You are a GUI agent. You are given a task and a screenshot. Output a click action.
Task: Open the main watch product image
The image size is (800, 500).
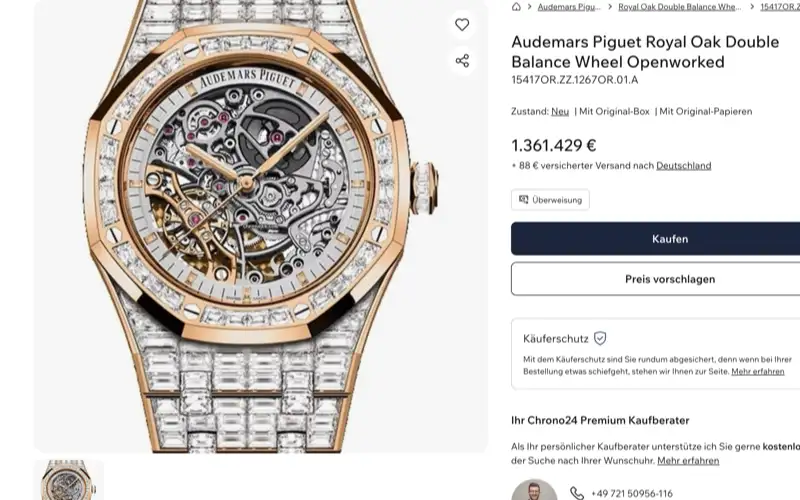[x=261, y=226]
